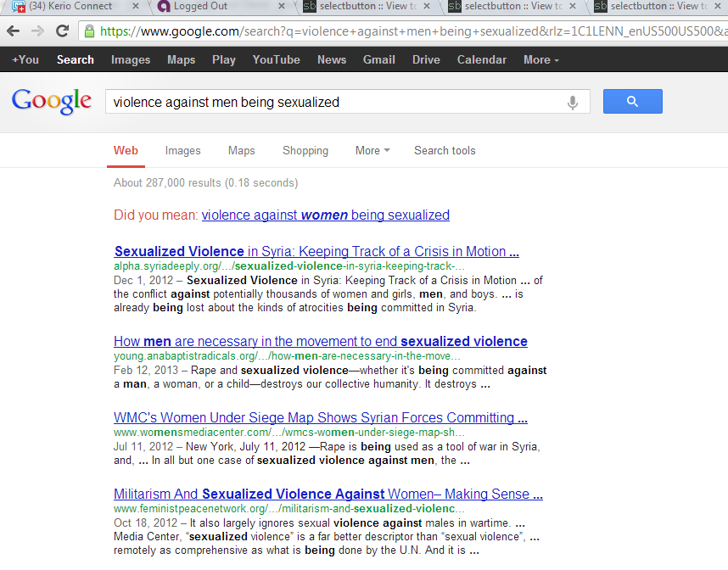Viewport: 728px width, 570px height.
Task: Switch to the Shopping results tab
Action: tap(305, 150)
